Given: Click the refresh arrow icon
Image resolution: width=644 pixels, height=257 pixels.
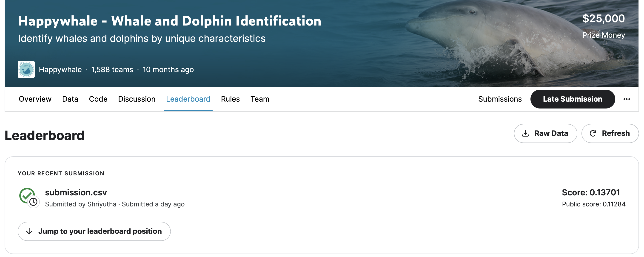Looking at the screenshot, I should point(593,133).
